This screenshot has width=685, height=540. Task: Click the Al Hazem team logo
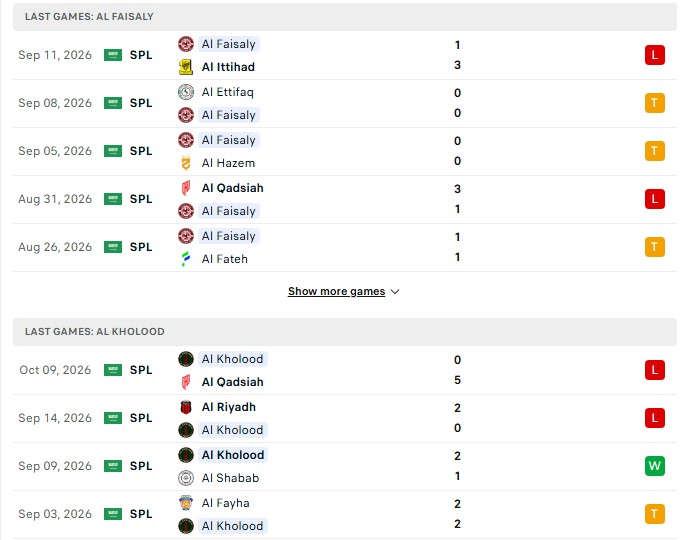click(x=186, y=163)
